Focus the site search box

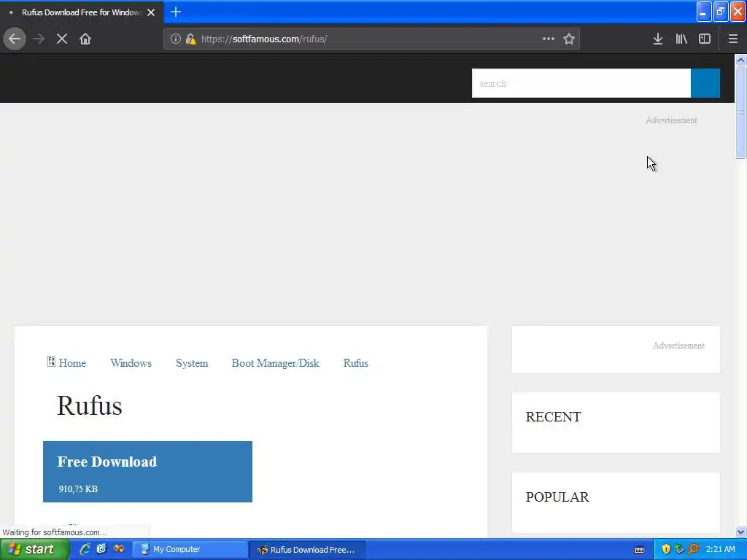[581, 83]
